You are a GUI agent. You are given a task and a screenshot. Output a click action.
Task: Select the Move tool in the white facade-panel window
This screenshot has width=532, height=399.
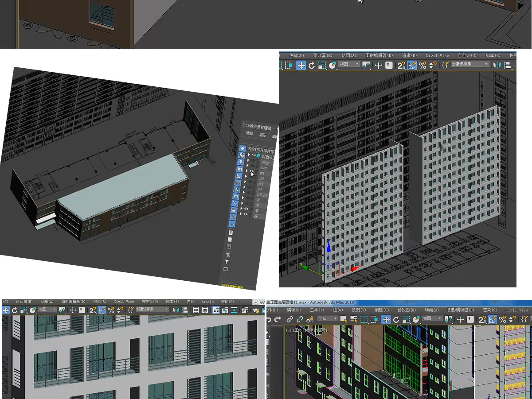[301, 65]
